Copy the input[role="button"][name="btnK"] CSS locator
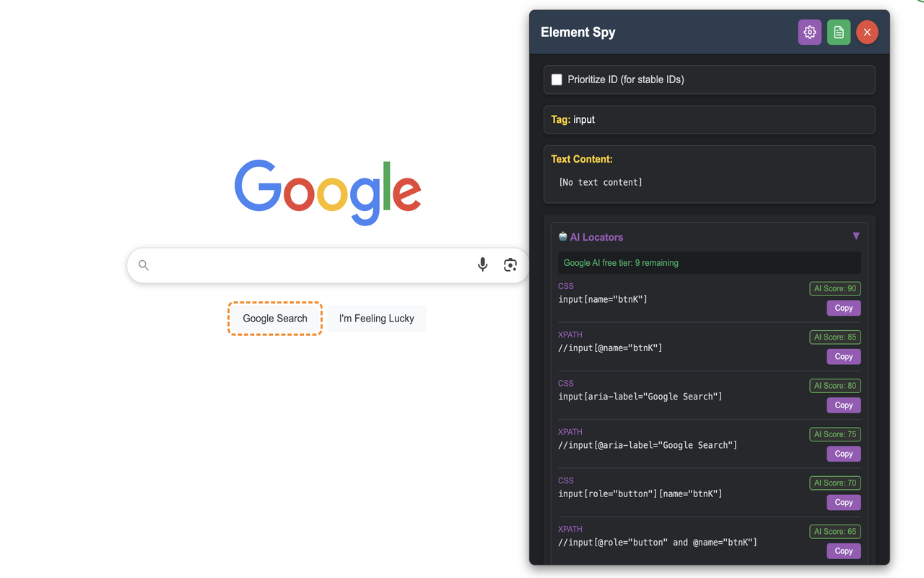 coord(843,502)
